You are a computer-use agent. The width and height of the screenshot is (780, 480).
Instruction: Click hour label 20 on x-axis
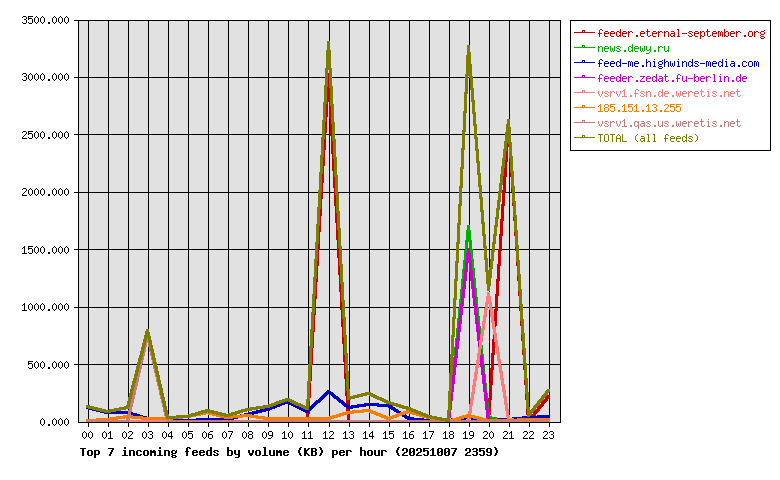click(488, 435)
